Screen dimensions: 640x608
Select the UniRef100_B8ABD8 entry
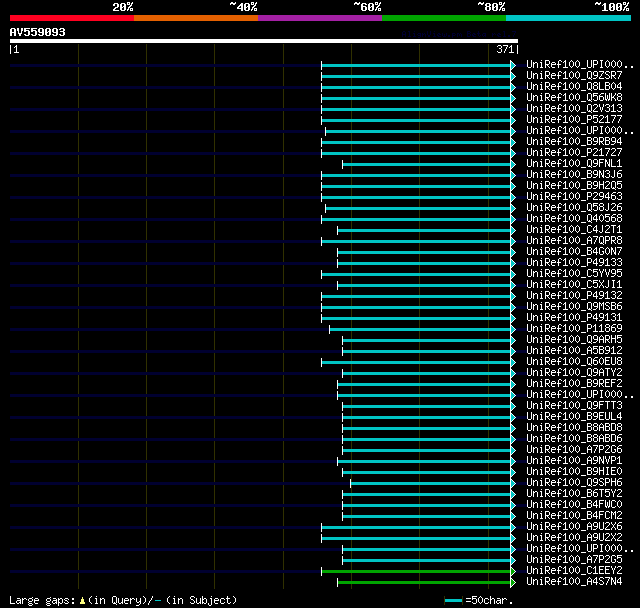tap(574, 428)
